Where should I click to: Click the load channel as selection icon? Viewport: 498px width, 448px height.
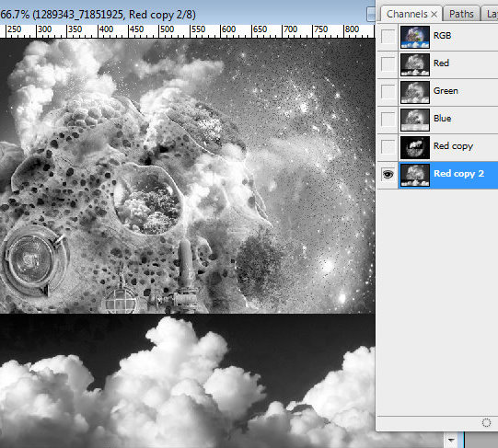[486, 422]
